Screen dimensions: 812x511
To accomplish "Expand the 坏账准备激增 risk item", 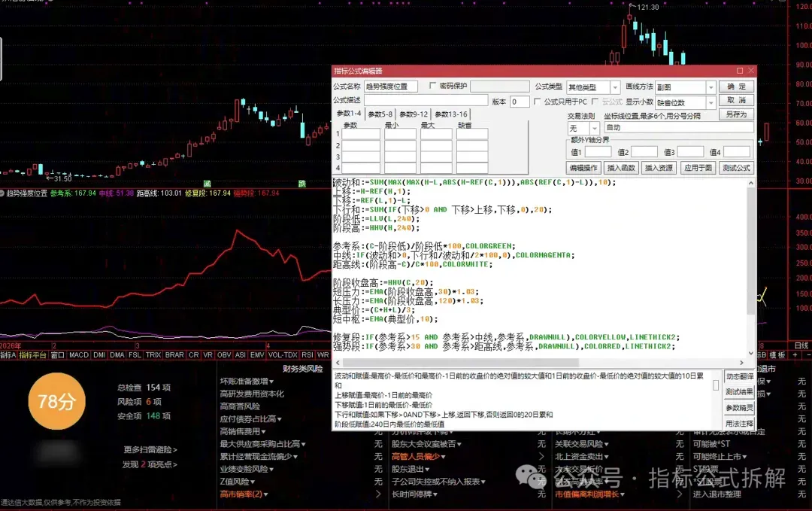I will 247,382.
